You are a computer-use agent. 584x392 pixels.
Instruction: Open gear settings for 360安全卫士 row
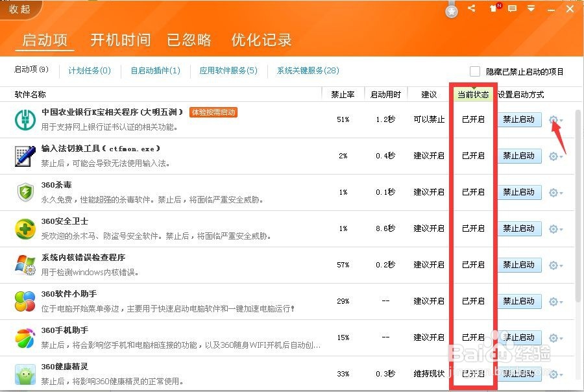click(x=555, y=229)
